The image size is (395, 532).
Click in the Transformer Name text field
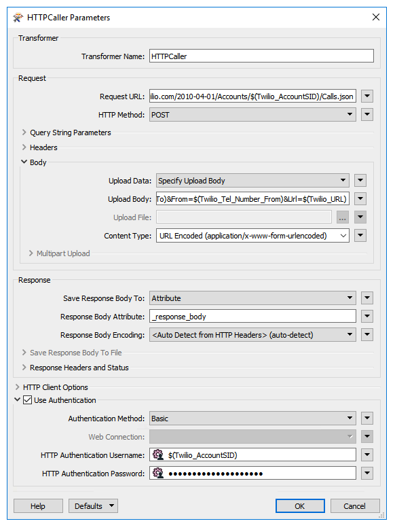261,56
